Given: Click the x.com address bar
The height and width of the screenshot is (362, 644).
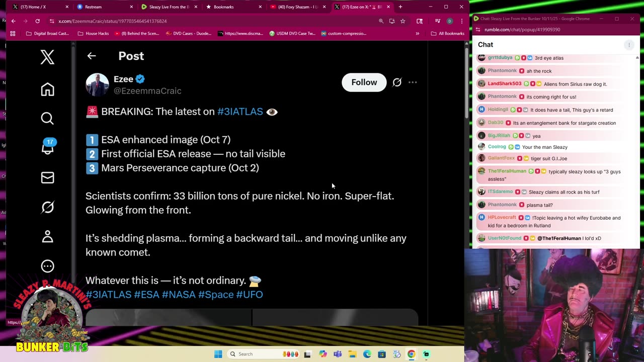Looking at the screenshot, I should 211,21.
